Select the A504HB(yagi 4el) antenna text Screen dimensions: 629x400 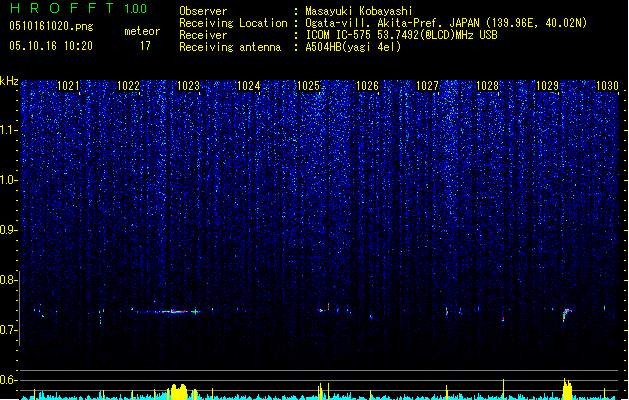click(x=353, y=47)
